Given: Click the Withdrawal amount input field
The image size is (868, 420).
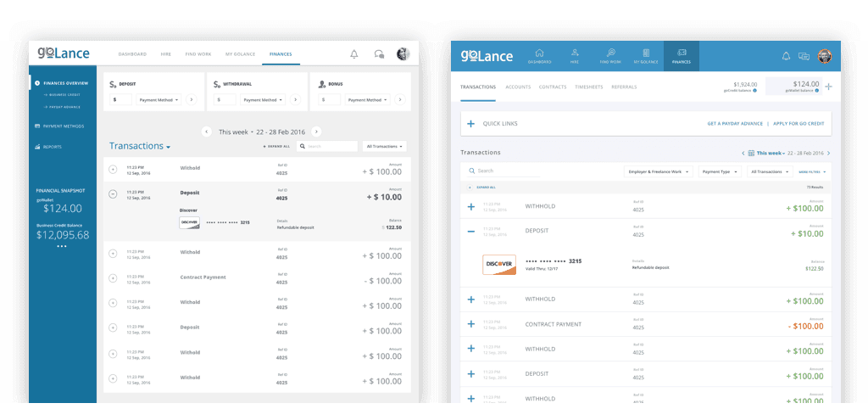Looking at the screenshot, I should [225, 99].
